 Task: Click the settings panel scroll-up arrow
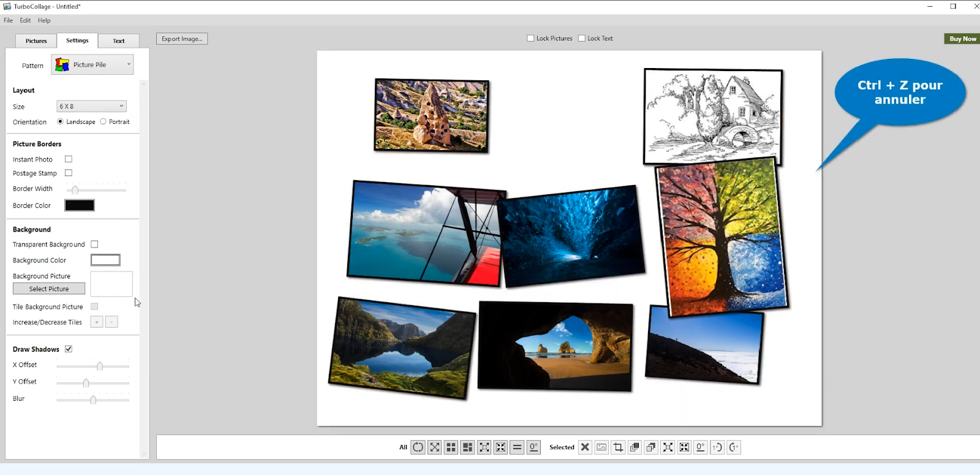coord(144,84)
